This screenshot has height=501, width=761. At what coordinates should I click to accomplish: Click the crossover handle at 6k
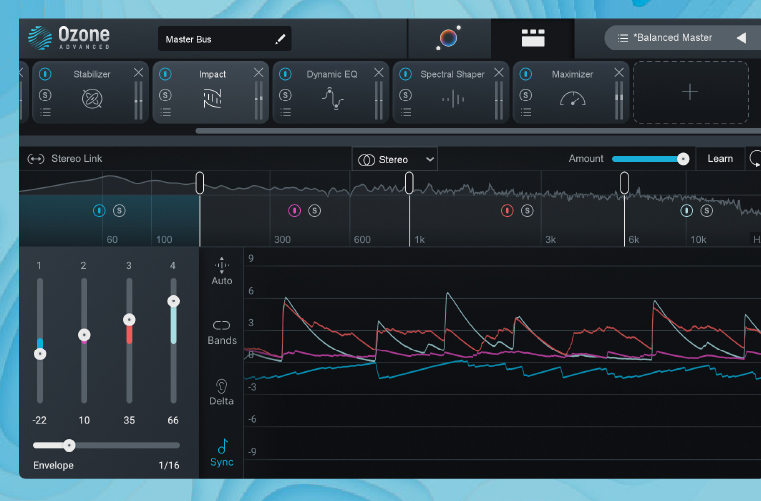pos(624,183)
